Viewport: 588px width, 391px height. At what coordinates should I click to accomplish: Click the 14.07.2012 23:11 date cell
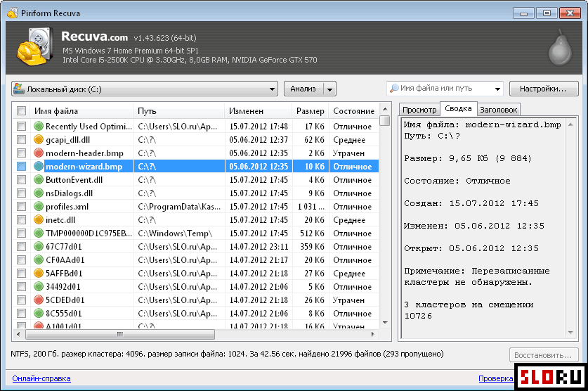259,247
